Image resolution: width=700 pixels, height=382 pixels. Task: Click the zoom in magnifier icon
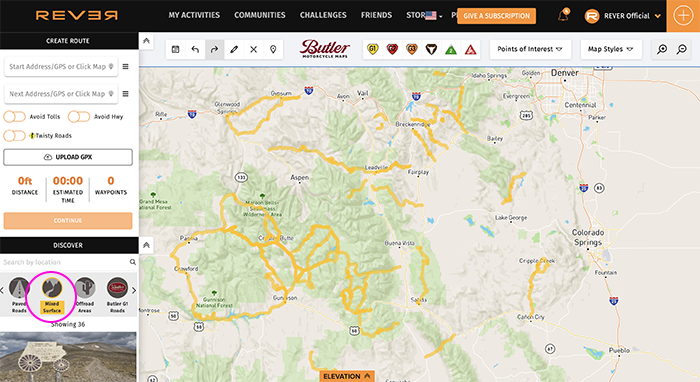662,49
